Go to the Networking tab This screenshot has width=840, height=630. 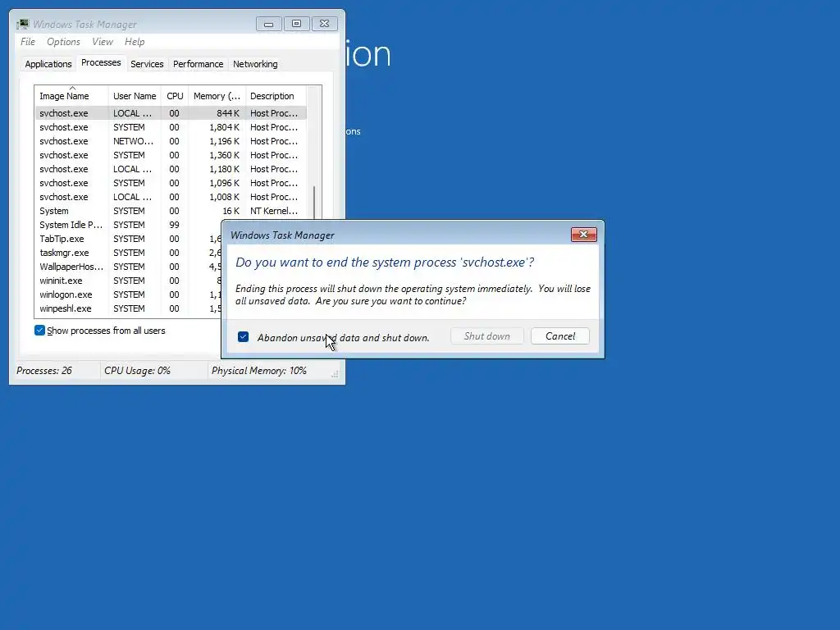pyautogui.click(x=255, y=64)
